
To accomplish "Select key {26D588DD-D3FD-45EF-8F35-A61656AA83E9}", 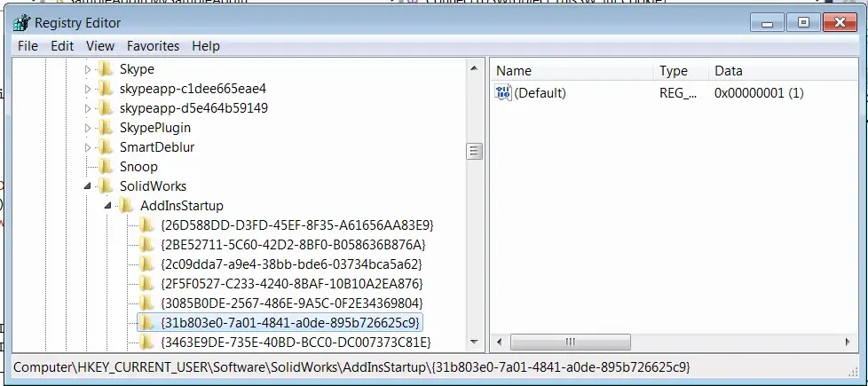I will [x=296, y=225].
